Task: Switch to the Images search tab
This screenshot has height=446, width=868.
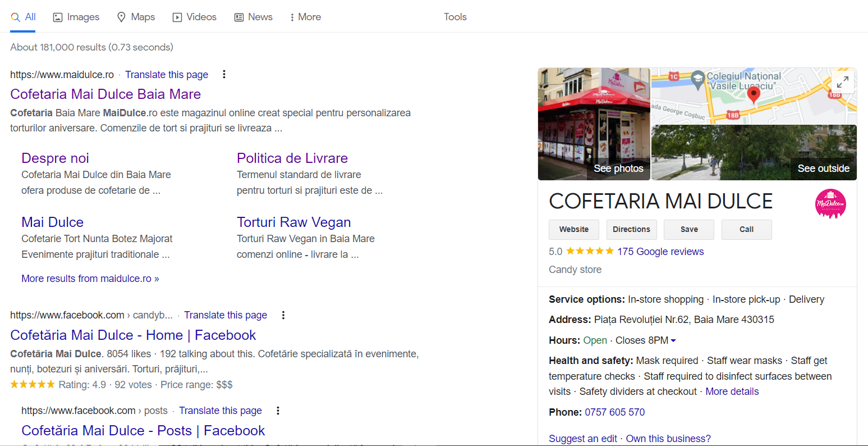Action: [x=76, y=17]
